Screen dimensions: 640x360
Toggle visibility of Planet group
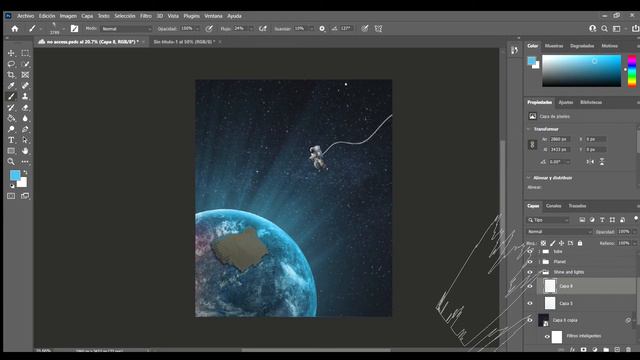[x=530, y=262]
